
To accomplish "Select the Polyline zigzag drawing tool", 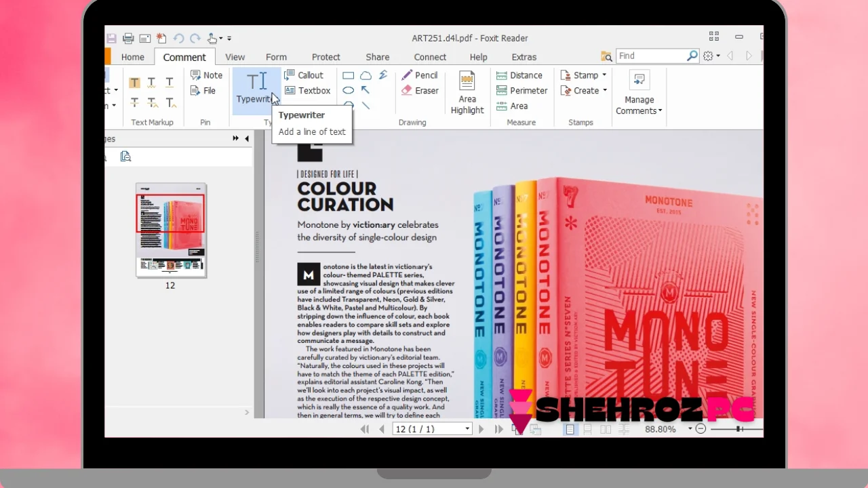I will coord(383,75).
